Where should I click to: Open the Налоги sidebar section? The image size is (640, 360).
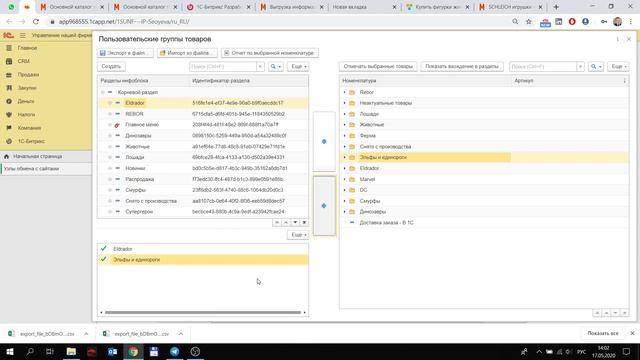26,115
